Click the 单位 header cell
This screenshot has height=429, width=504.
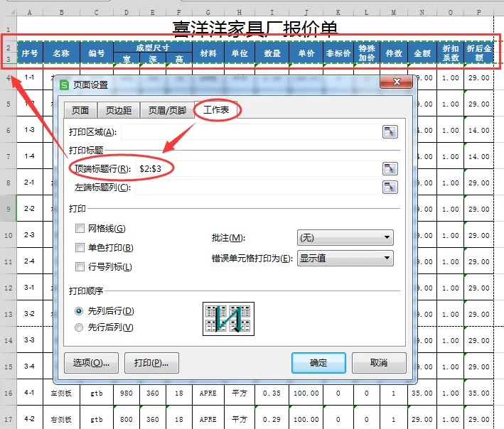tap(240, 53)
